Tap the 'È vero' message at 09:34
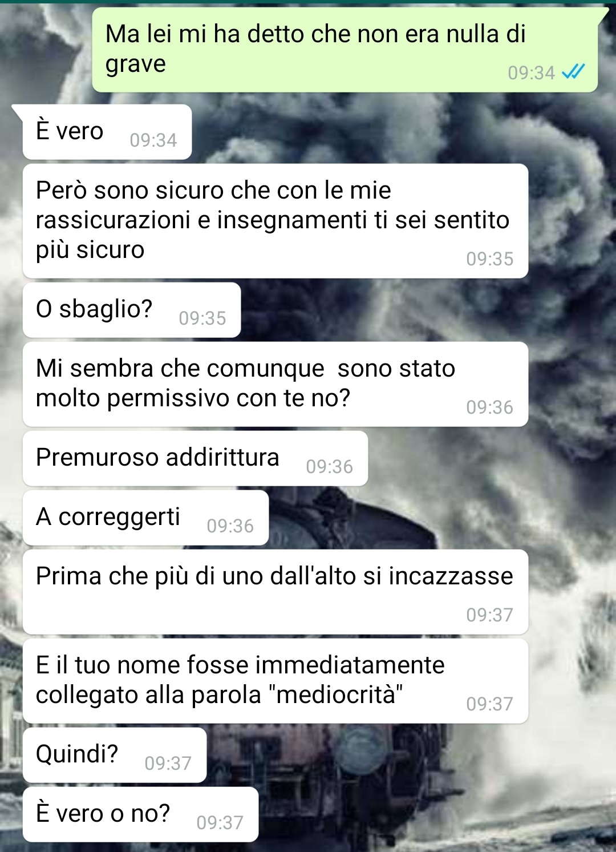The height and width of the screenshot is (852, 616). (107, 132)
